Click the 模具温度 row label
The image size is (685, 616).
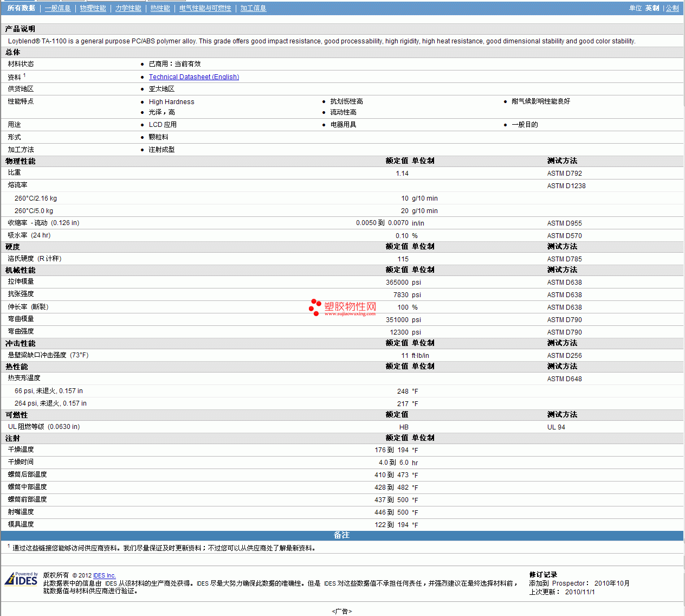coord(21,524)
